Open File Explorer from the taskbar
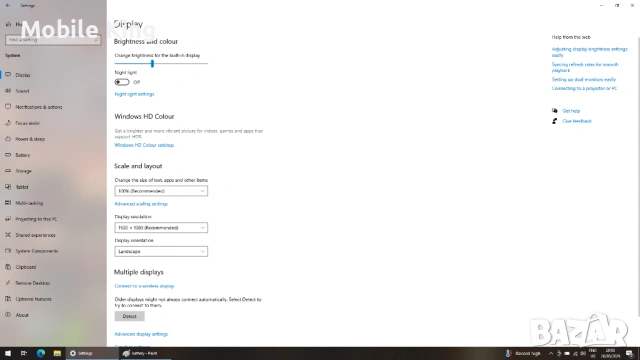The height and width of the screenshot is (360, 640). pos(57,353)
